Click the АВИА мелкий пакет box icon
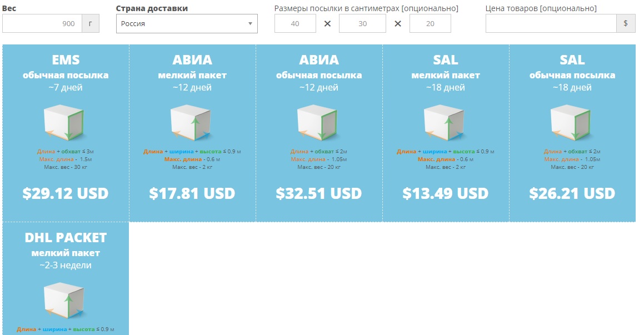Viewport: 644px width, 335px height. click(x=191, y=123)
